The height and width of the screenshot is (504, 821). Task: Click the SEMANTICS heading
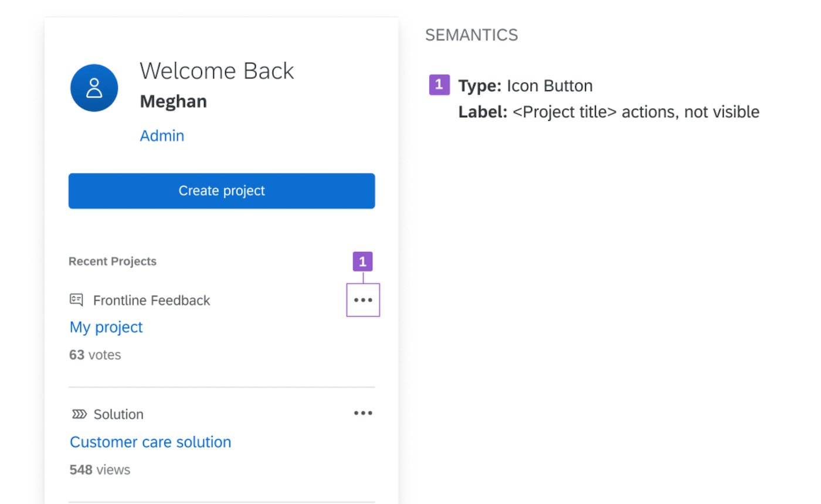[471, 35]
